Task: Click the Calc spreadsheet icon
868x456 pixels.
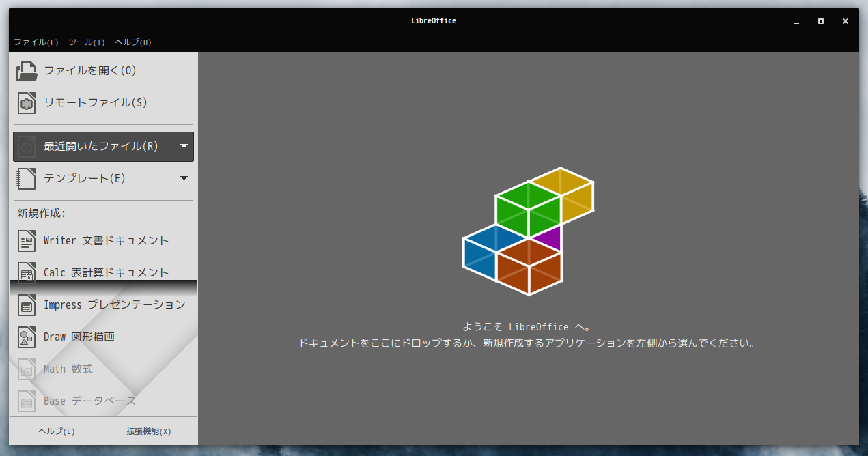Action: click(27, 273)
